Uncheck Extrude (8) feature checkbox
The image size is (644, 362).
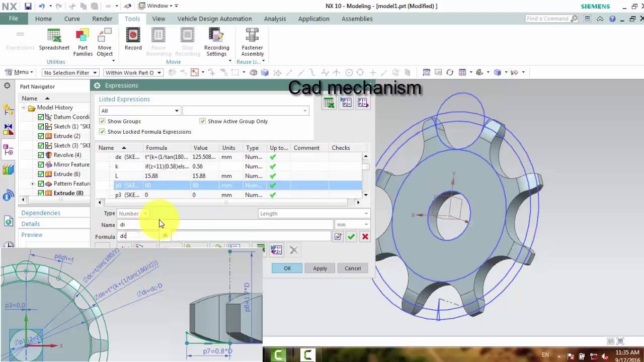(41, 194)
